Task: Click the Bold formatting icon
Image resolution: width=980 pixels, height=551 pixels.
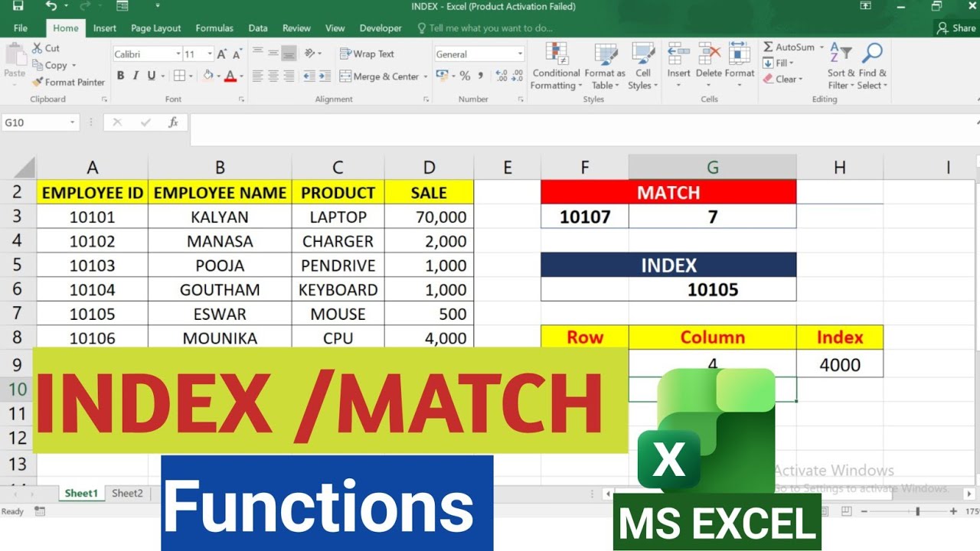Action: 120,76
